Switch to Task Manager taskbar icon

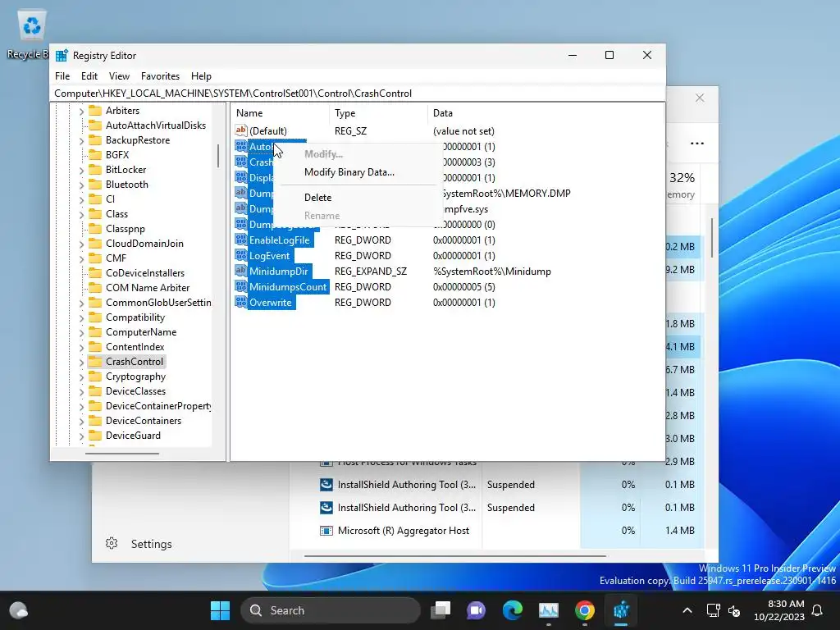[x=549, y=610]
